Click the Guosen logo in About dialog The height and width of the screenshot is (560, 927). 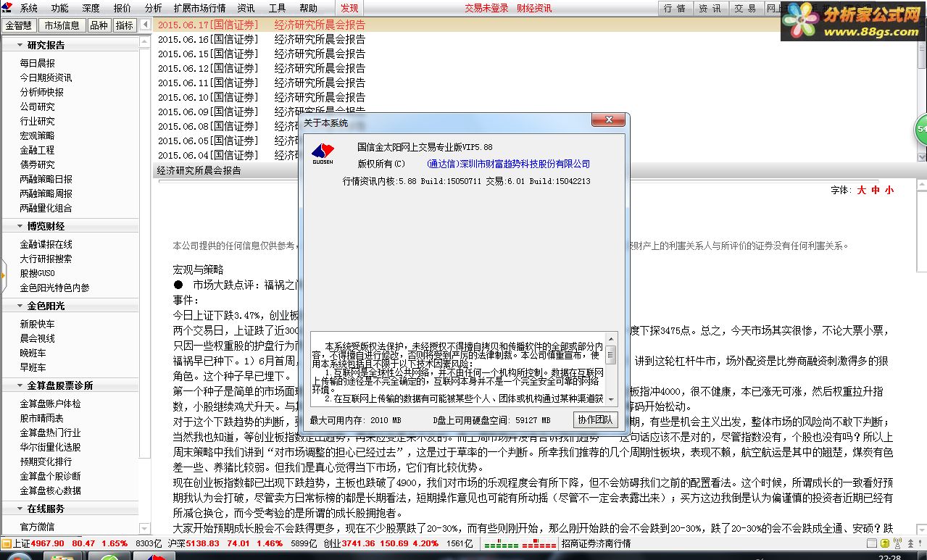[323, 154]
